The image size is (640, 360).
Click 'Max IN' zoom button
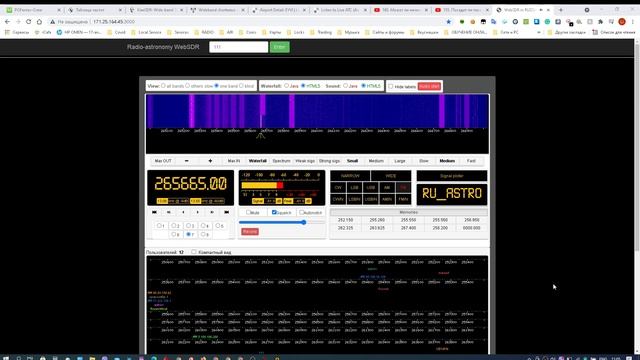(x=234, y=161)
